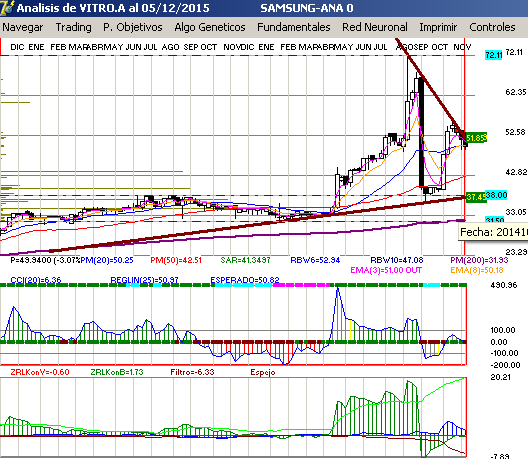Click the PM(200)=31.93 label

pos(479,260)
